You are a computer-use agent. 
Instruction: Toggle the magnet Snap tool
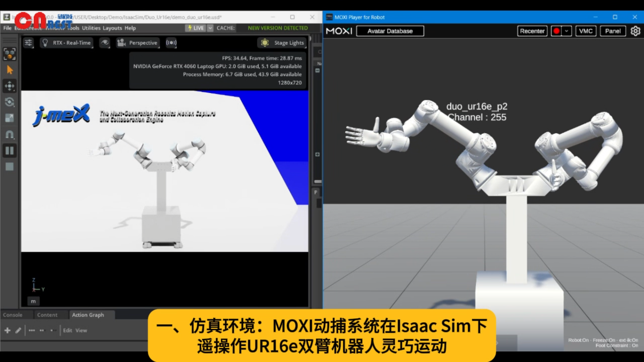pos(9,134)
